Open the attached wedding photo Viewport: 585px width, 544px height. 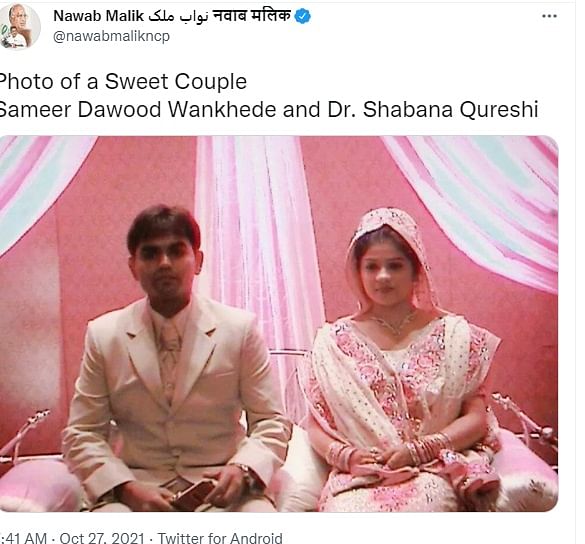[279, 323]
